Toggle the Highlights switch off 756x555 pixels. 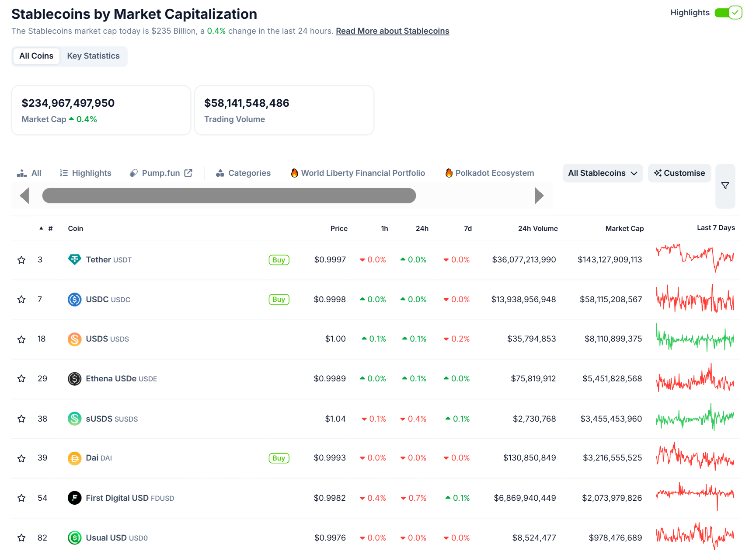[728, 13]
